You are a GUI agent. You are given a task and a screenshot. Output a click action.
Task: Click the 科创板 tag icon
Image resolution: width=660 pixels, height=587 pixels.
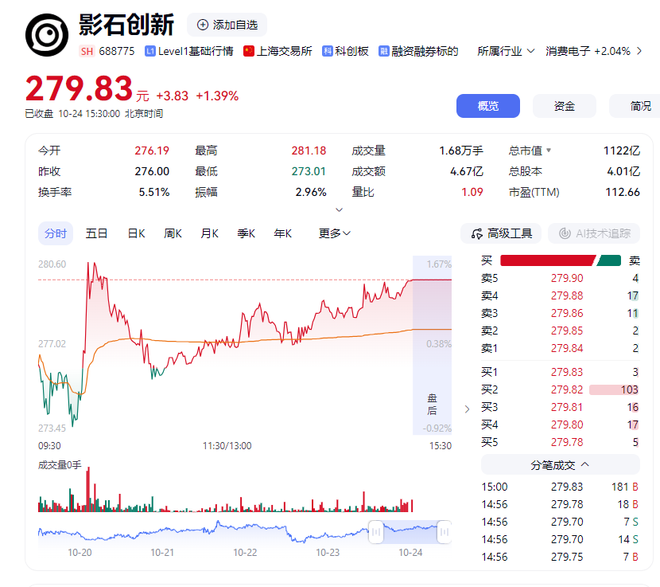coord(327,51)
